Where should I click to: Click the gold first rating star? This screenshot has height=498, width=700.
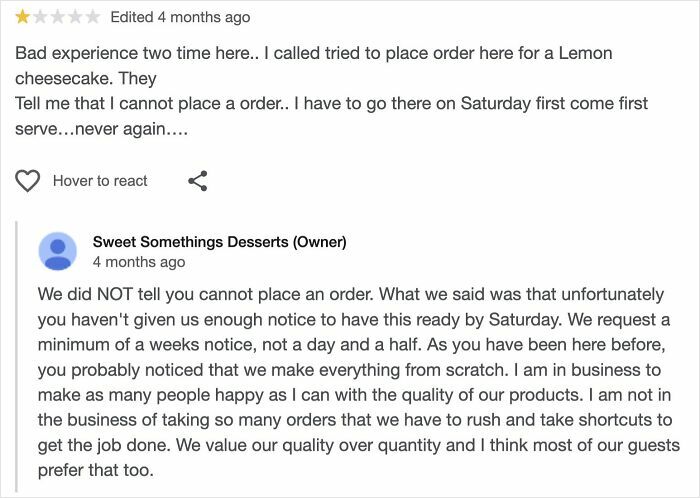coord(22,17)
